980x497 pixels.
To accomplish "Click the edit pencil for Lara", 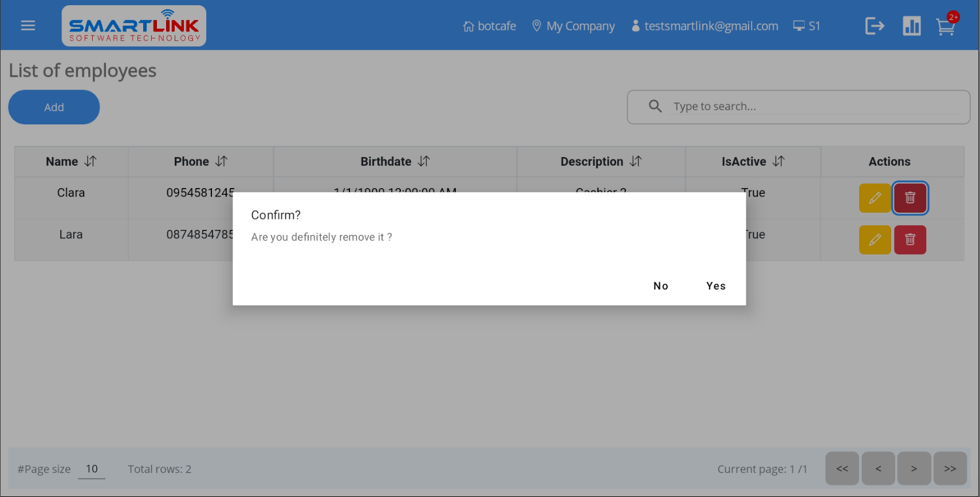I will coord(875,240).
